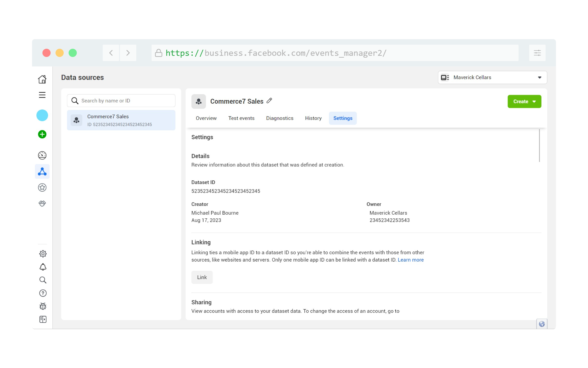Go forward with browser forward arrow

tap(128, 53)
